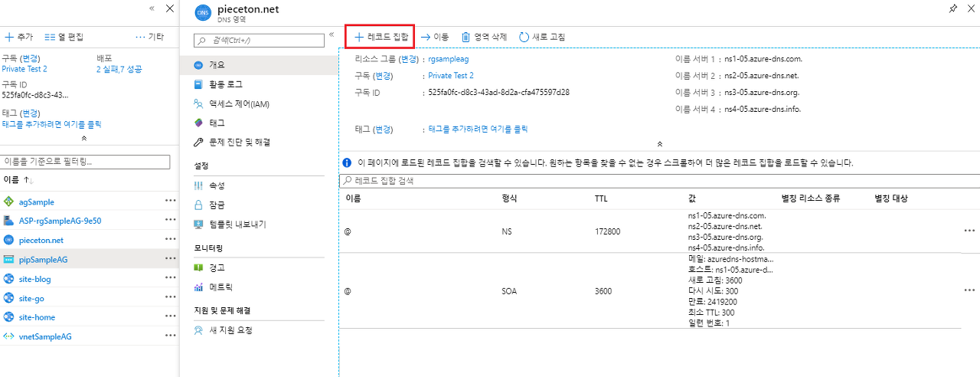Open the 속성 properties menu item
The width and height of the screenshot is (980, 377).
pos(260,185)
